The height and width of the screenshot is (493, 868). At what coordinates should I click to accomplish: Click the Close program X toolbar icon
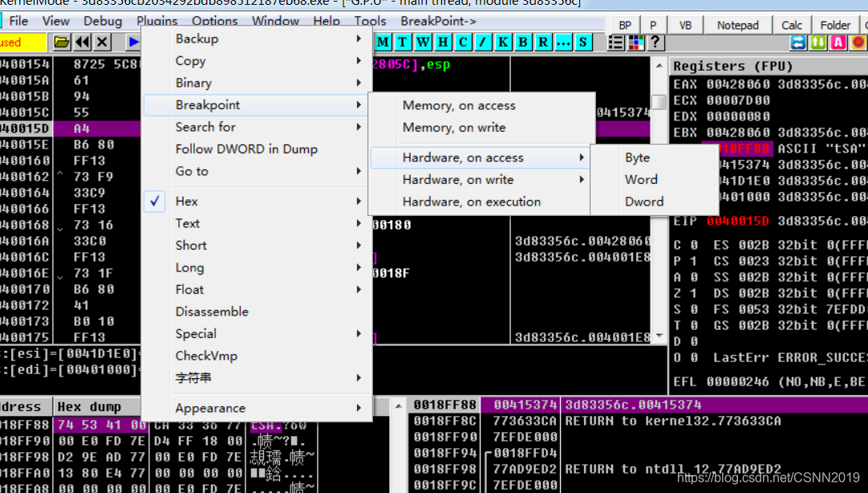pyautogui.click(x=102, y=42)
